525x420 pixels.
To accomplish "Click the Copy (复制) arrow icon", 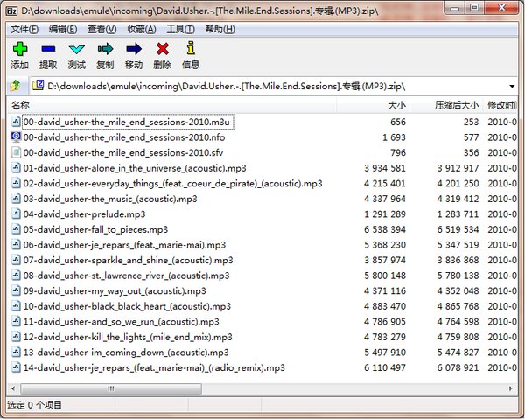I will [105, 49].
